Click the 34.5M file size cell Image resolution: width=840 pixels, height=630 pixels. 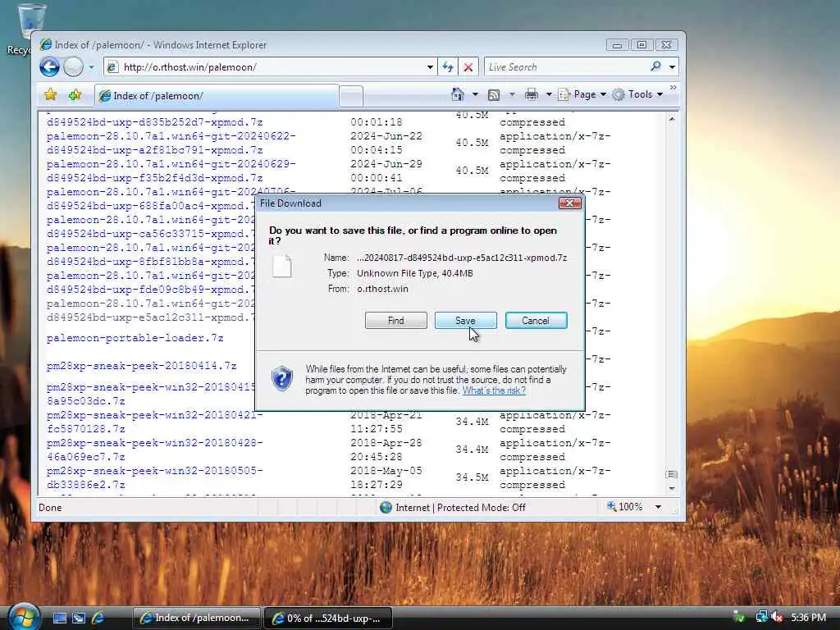(472, 477)
